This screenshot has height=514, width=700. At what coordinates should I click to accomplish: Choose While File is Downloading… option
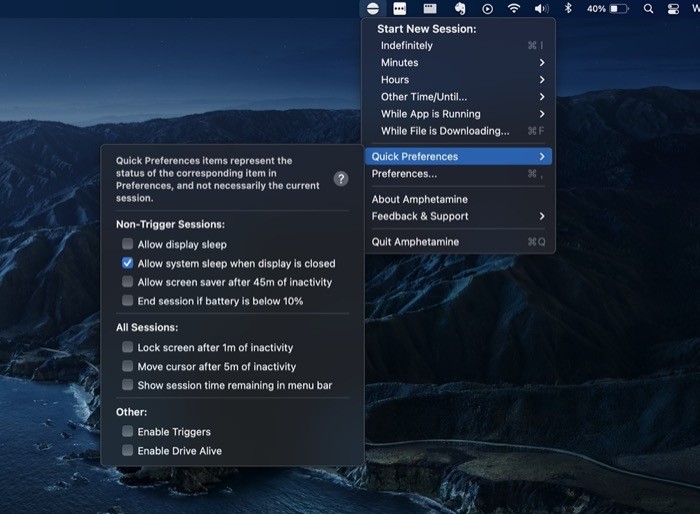tap(458, 131)
